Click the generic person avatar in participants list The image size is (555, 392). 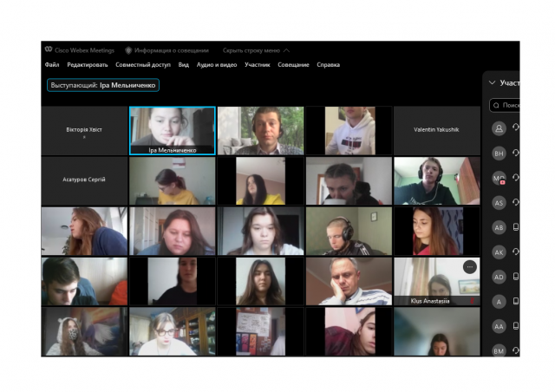[x=499, y=128]
